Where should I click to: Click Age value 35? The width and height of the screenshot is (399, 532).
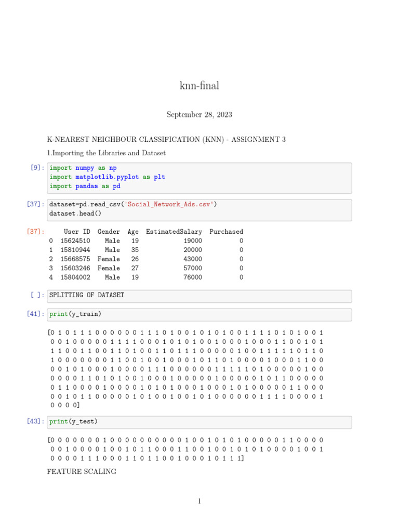135,250
